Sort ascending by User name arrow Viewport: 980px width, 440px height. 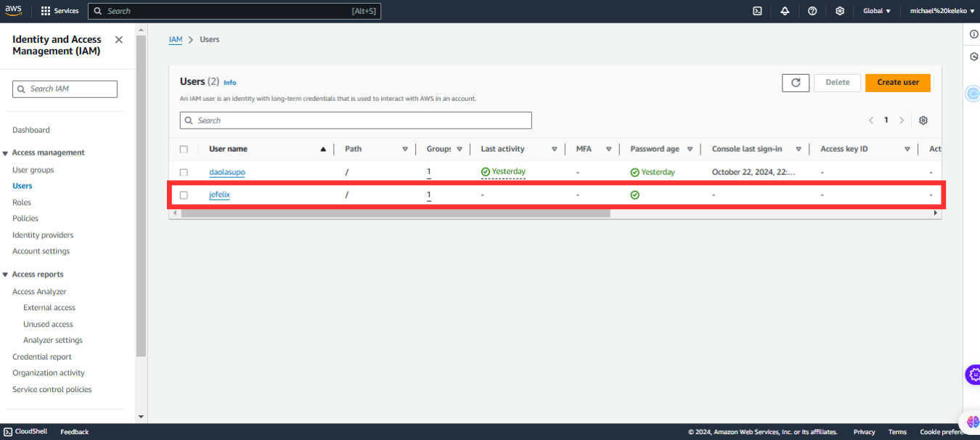coord(323,149)
